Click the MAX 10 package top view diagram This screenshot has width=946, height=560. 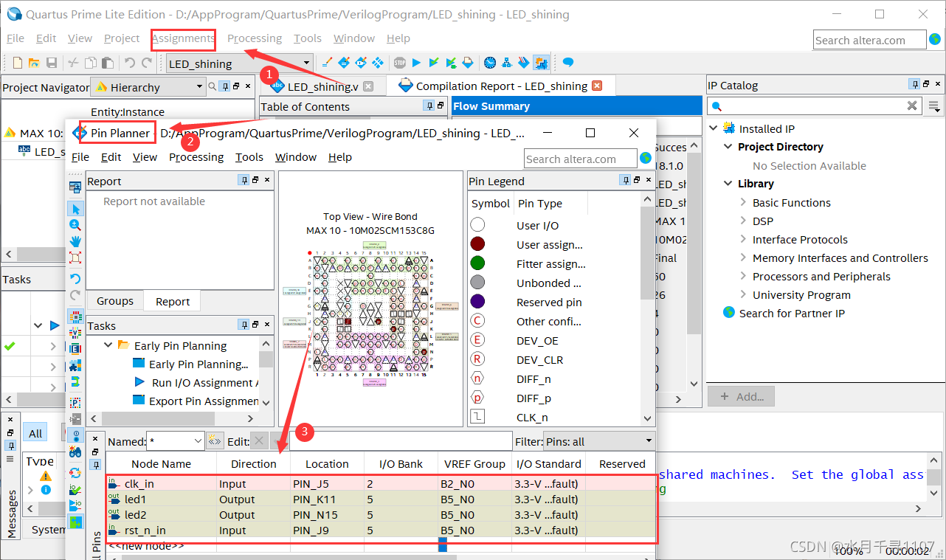click(371, 314)
